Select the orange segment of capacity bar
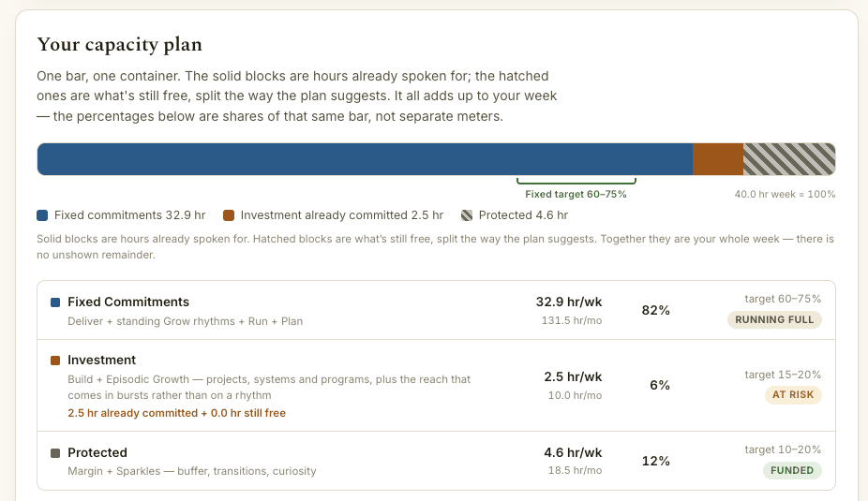 point(718,159)
